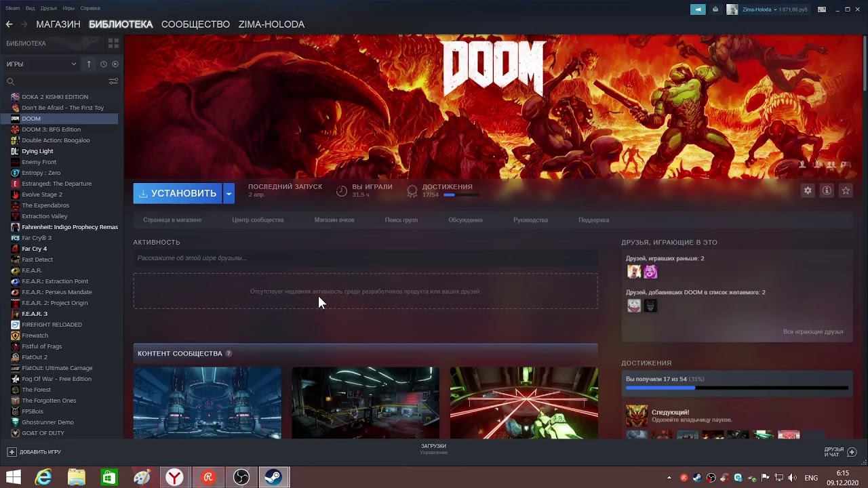Switch library to grid collections view

(x=113, y=43)
